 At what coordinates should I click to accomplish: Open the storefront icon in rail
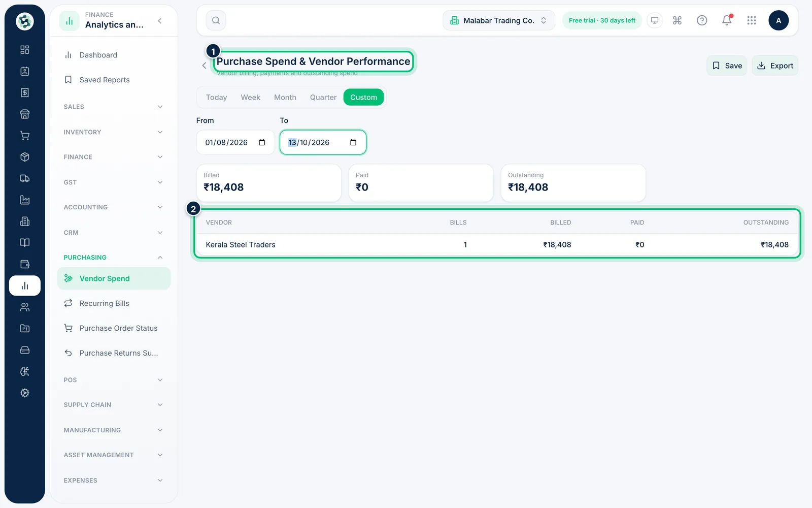25,114
